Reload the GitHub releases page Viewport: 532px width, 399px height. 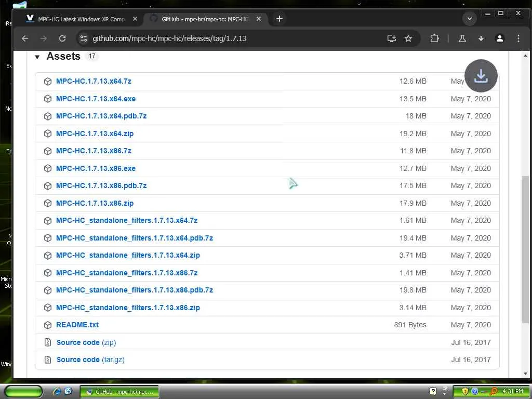click(x=62, y=38)
